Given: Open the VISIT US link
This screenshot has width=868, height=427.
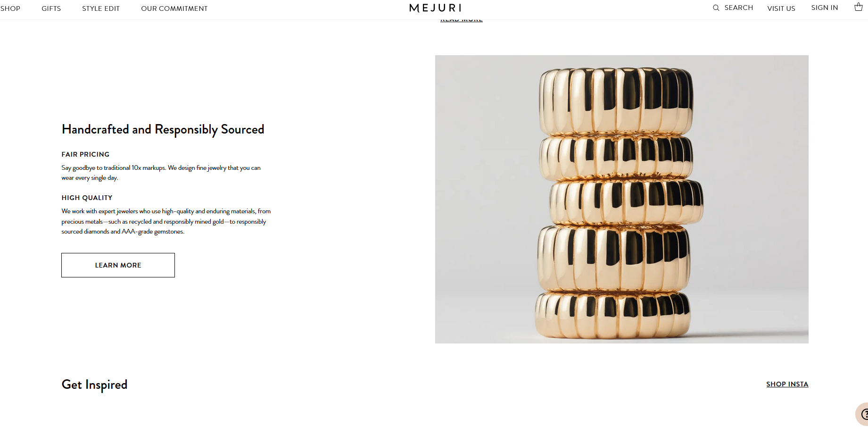Looking at the screenshot, I should point(781,8).
